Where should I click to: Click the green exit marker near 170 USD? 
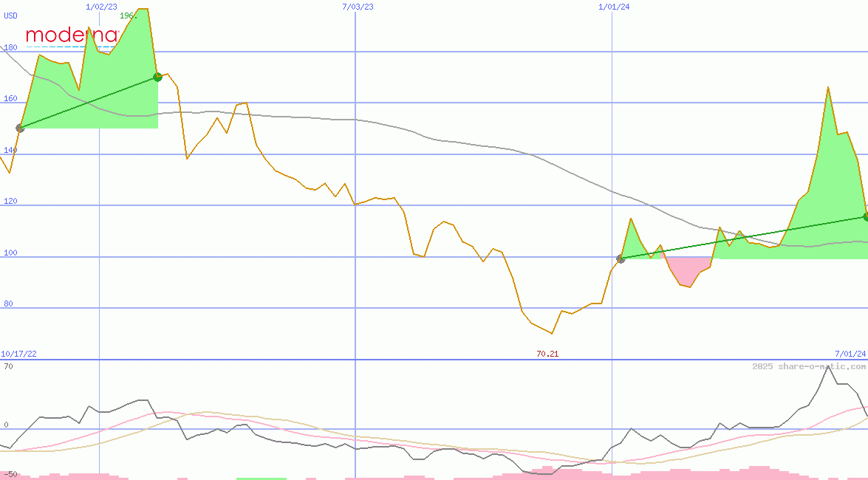click(x=157, y=77)
